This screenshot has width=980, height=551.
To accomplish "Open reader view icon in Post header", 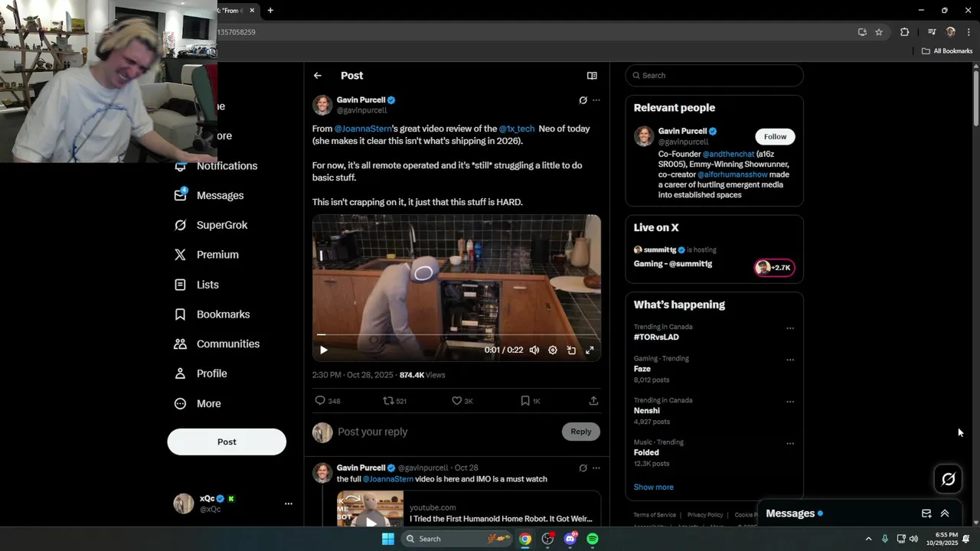I will [592, 76].
